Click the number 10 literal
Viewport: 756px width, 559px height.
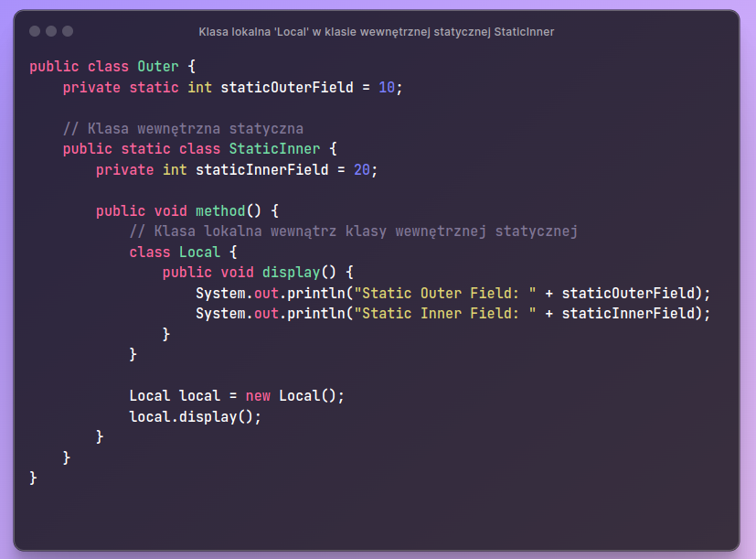tap(386, 88)
